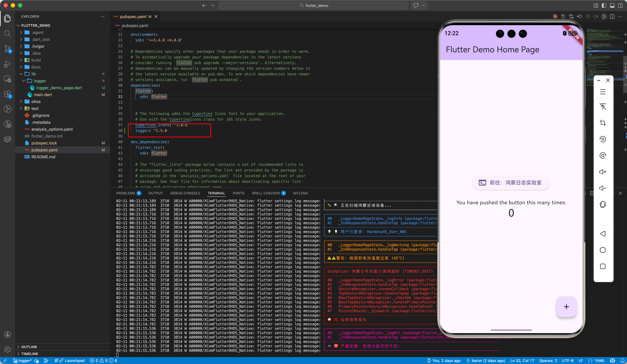Open the Extensions view
The width and height of the screenshot is (627, 364).
click(x=8, y=94)
